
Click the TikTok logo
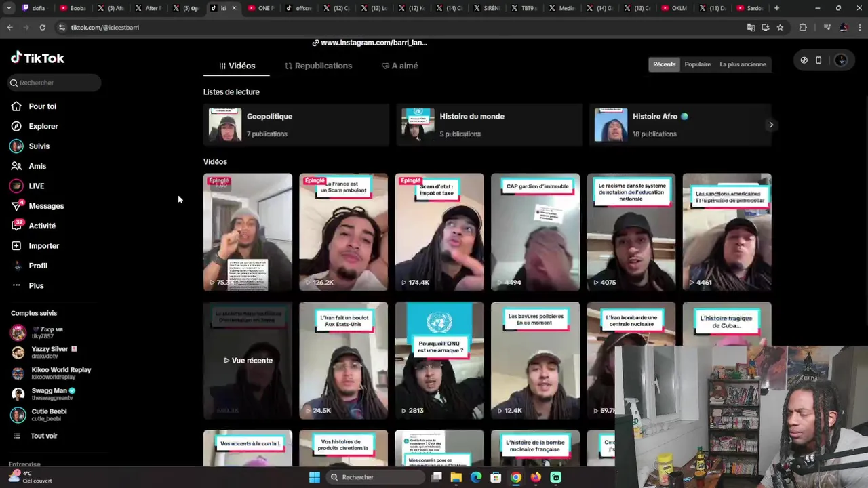tap(37, 58)
